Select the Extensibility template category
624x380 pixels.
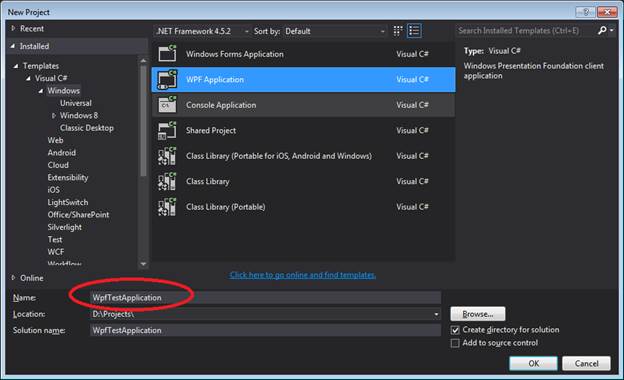(x=68, y=177)
